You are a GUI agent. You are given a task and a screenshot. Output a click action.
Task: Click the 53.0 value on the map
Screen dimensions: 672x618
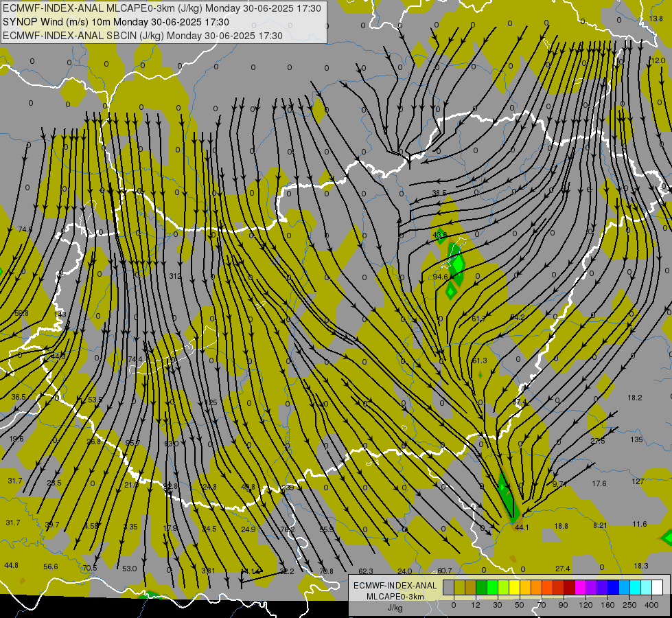click(130, 569)
